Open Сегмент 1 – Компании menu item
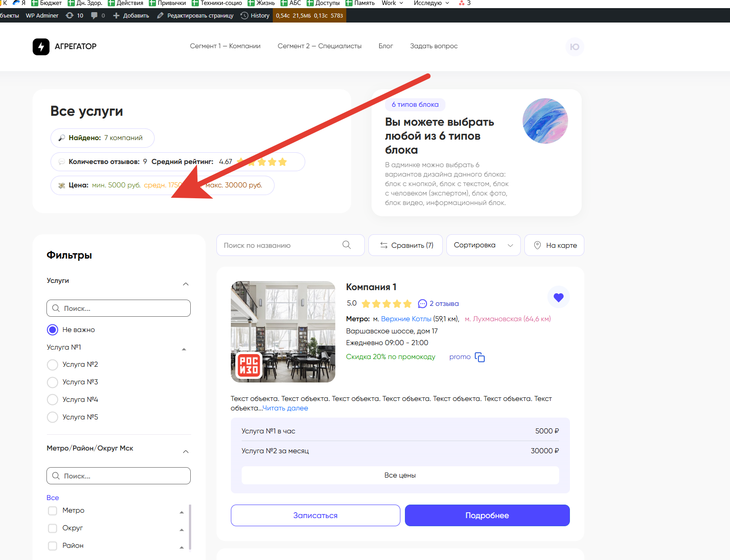This screenshot has height=560, width=730. pyautogui.click(x=225, y=46)
